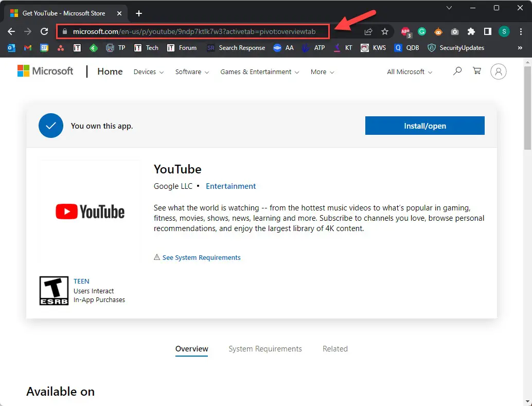
Task: Open the site search magnifier
Action: tap(457, 71)
